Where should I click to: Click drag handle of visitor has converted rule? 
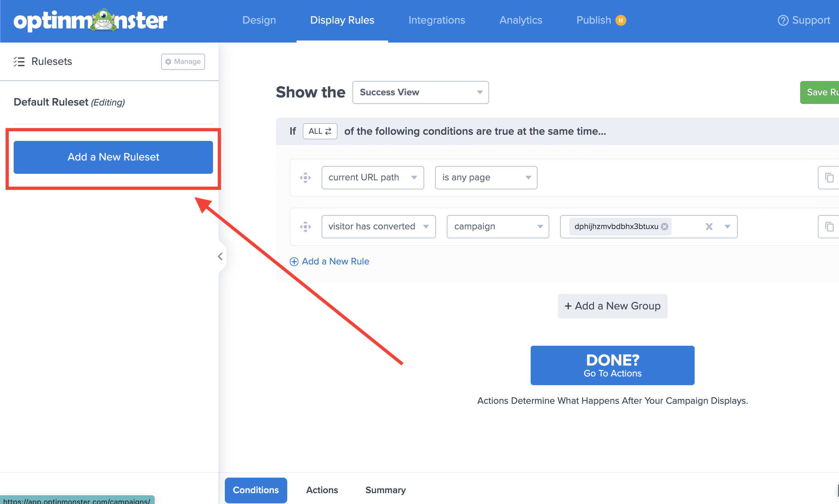[305, 227]
